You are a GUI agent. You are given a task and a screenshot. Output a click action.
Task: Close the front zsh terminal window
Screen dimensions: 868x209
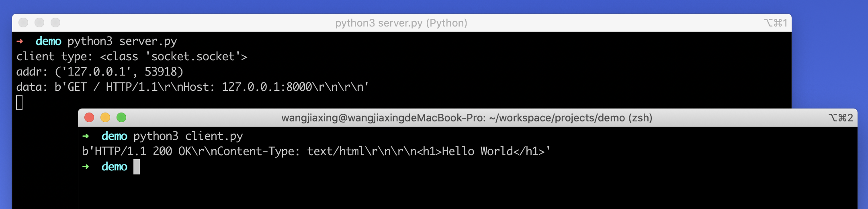pyautogui.click(x=89, y=117)
